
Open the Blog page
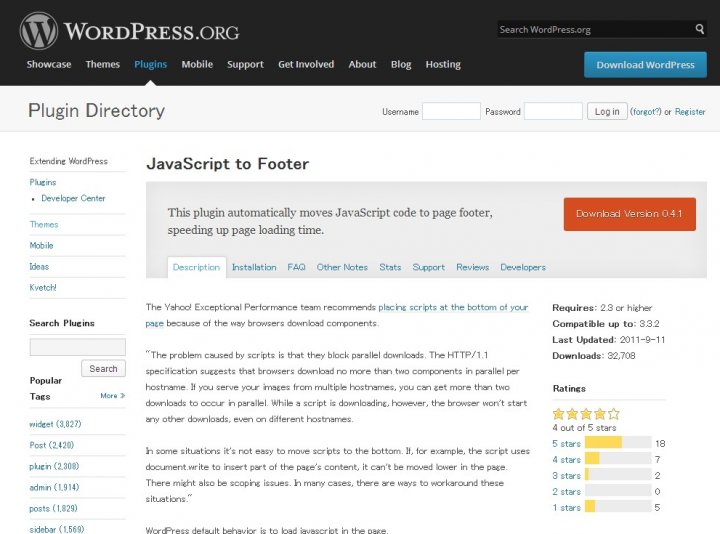pos(401,64)
